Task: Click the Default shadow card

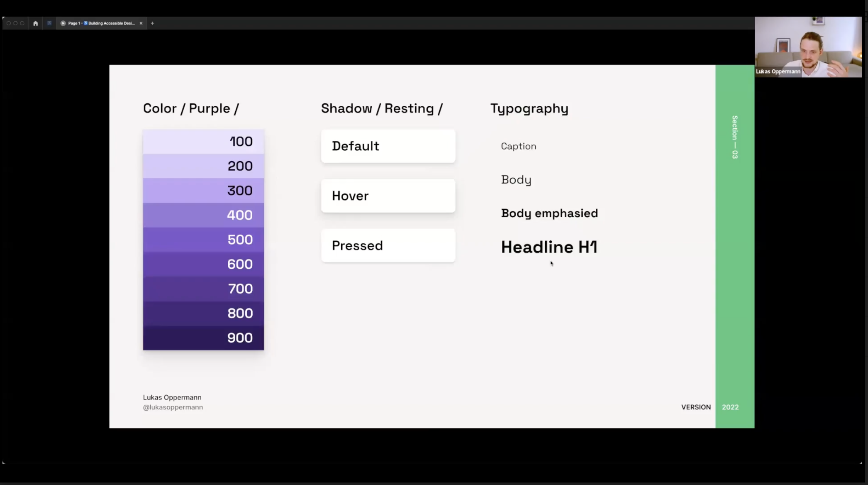Action: coord(388,146)
